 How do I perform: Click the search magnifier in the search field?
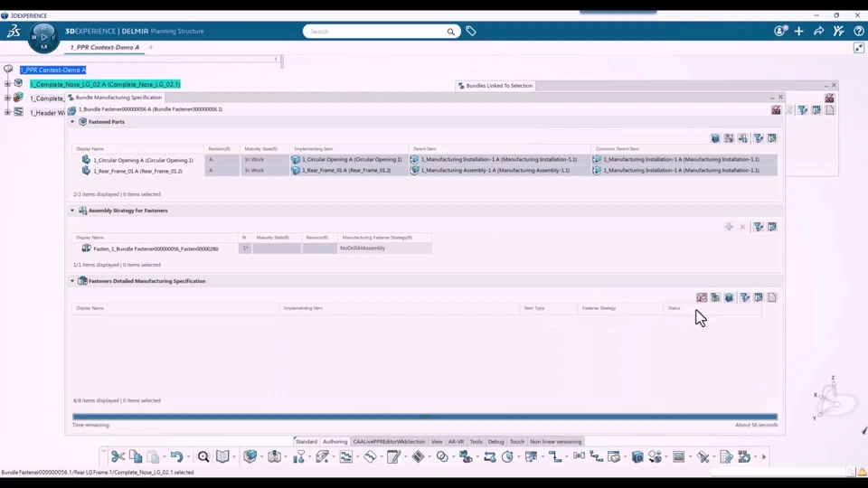point(450,32)
